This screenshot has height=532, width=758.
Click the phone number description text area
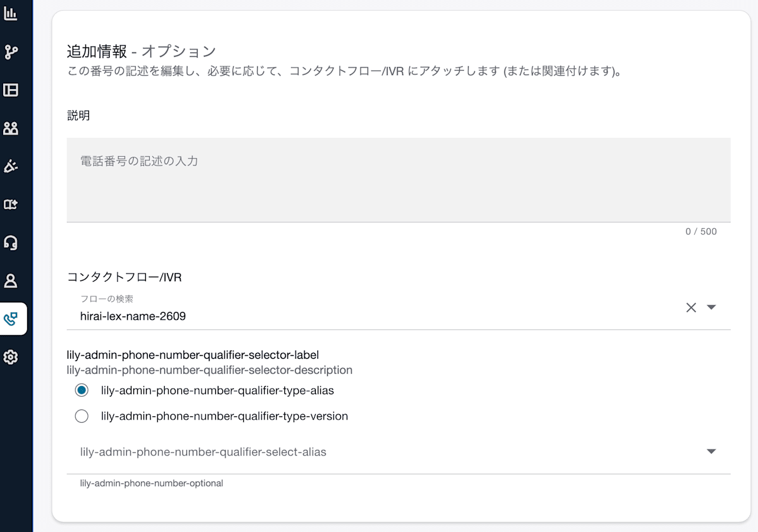coord(399,180)
